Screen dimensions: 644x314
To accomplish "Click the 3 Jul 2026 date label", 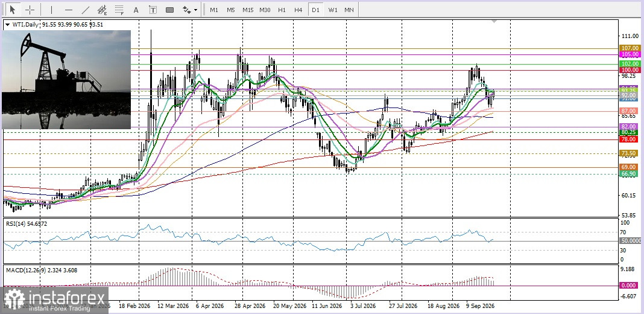I will [362, 306].
